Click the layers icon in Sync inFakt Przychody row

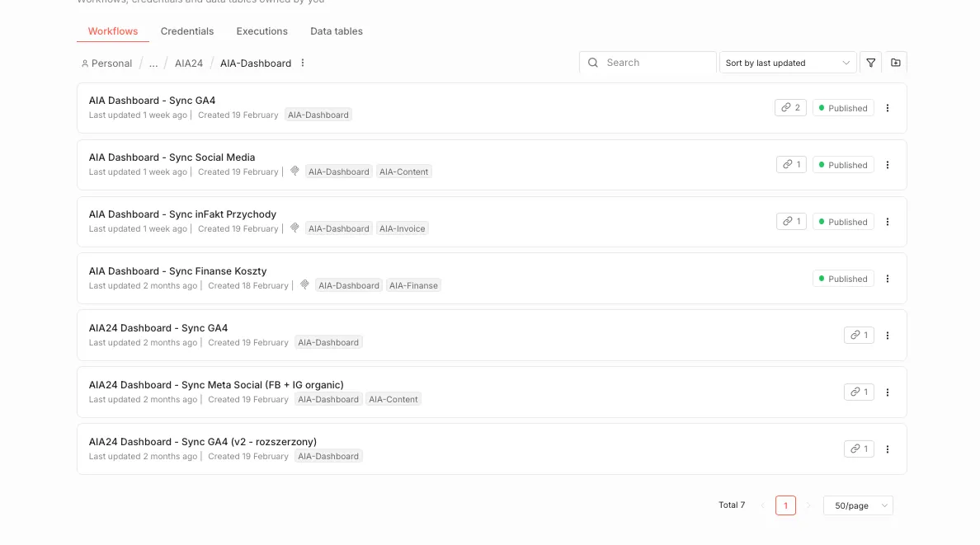click(x=294, y=228)
